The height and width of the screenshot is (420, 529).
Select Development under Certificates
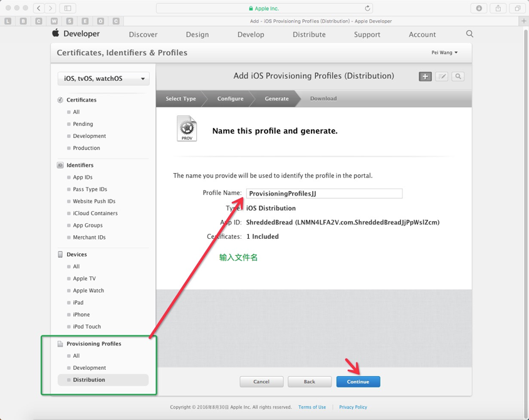90,136
